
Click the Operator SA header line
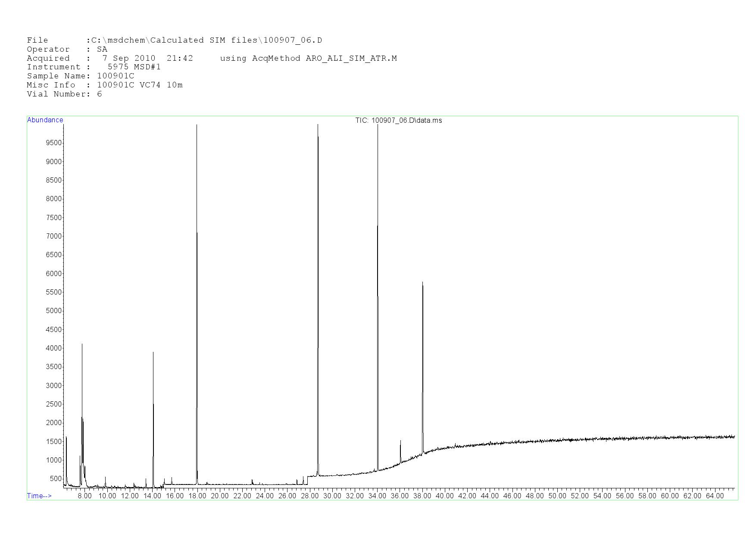67,50
